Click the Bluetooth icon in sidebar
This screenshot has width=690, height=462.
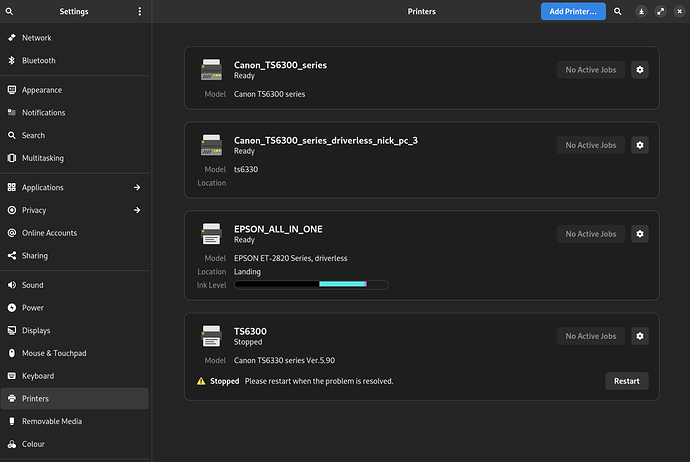[12, 60]
